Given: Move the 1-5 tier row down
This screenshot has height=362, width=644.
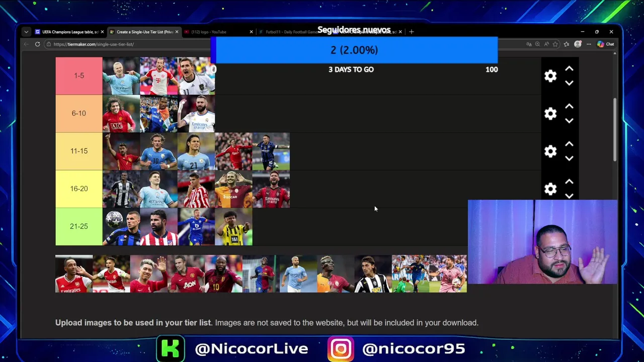Looking at the screenshot, I should tap(569, 83).
